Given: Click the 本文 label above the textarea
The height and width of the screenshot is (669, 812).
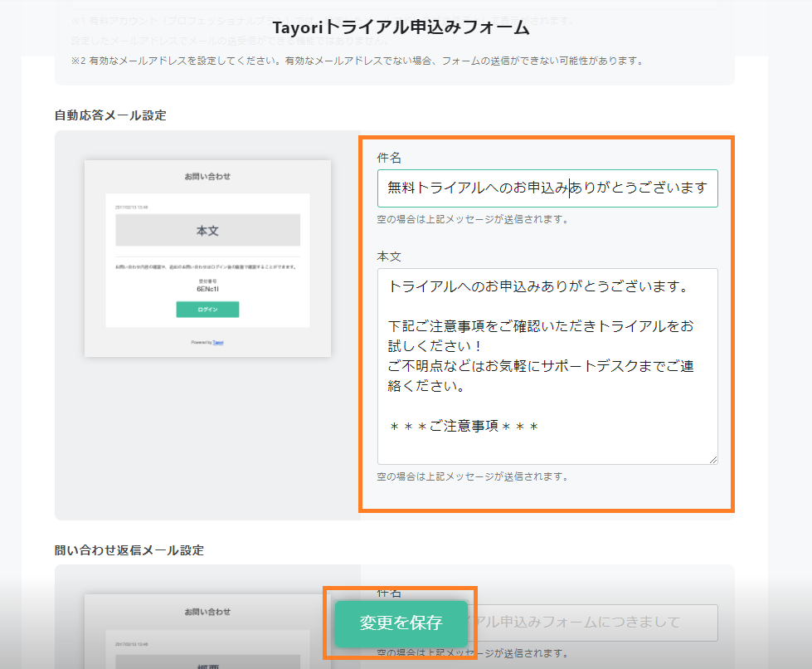Looking at the screenshot, I should point(389,256).
